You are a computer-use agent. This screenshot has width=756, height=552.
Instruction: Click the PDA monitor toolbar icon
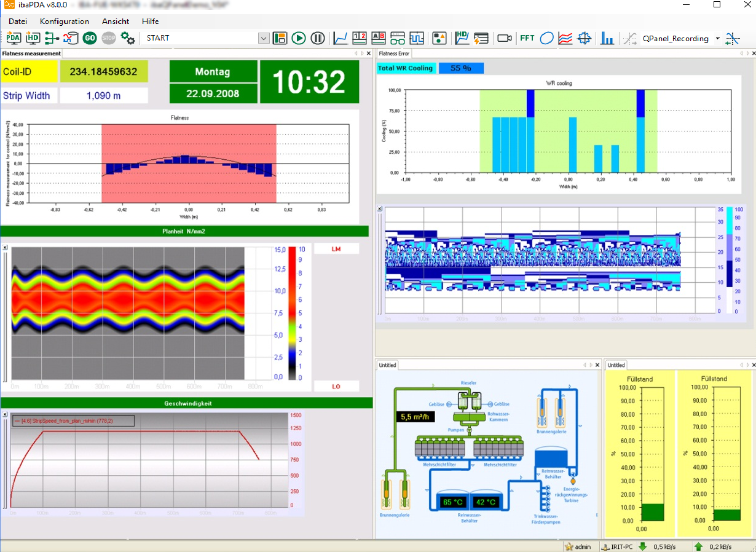click(x=14, y=38)
